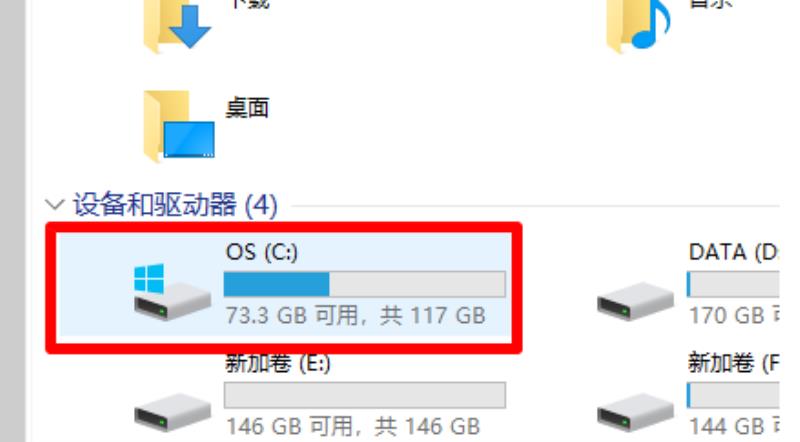Click the E: drive empty usage bar
The width and height of the screenshot is (800, 442).
coord(365,395)
